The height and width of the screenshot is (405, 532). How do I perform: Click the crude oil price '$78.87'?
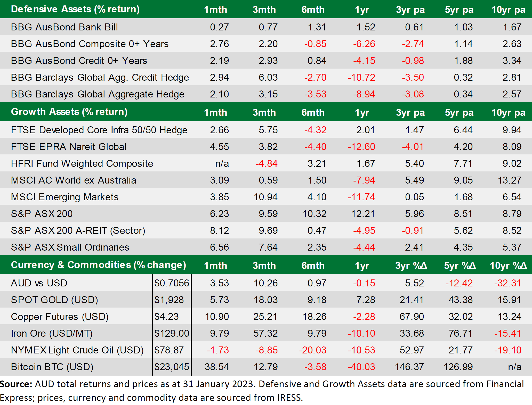pyautogui.click(x=169, y=350)
